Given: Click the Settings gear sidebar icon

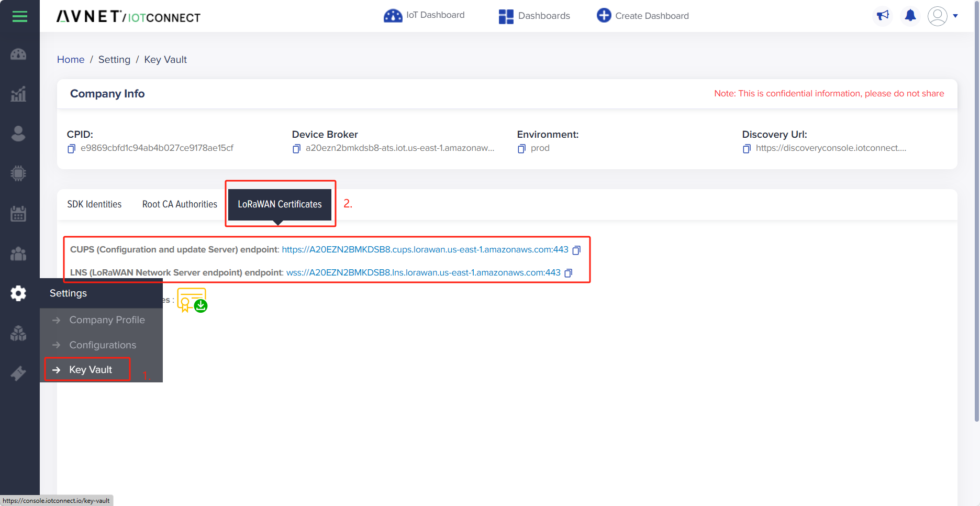Looking at the screenshot, I should point(18,293).
